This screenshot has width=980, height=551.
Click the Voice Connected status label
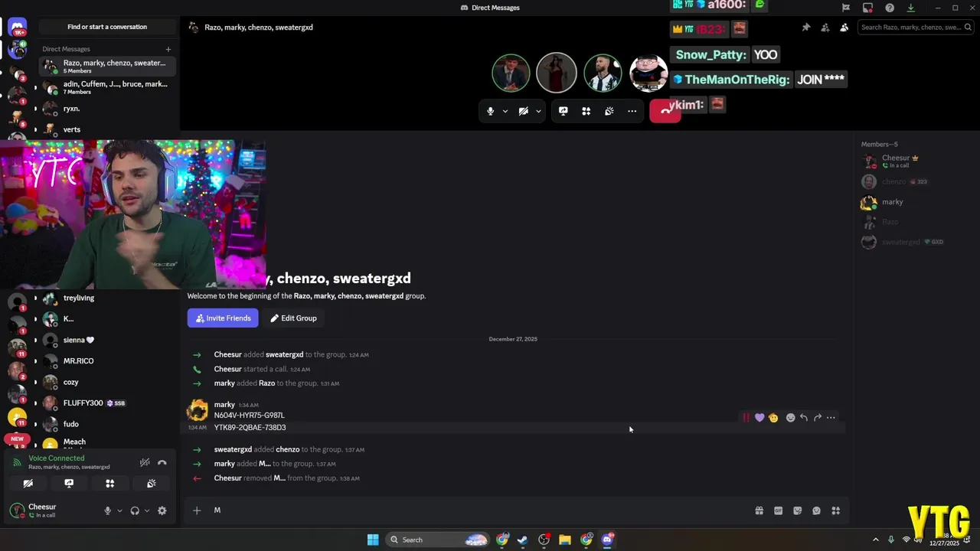click(57, 458)
